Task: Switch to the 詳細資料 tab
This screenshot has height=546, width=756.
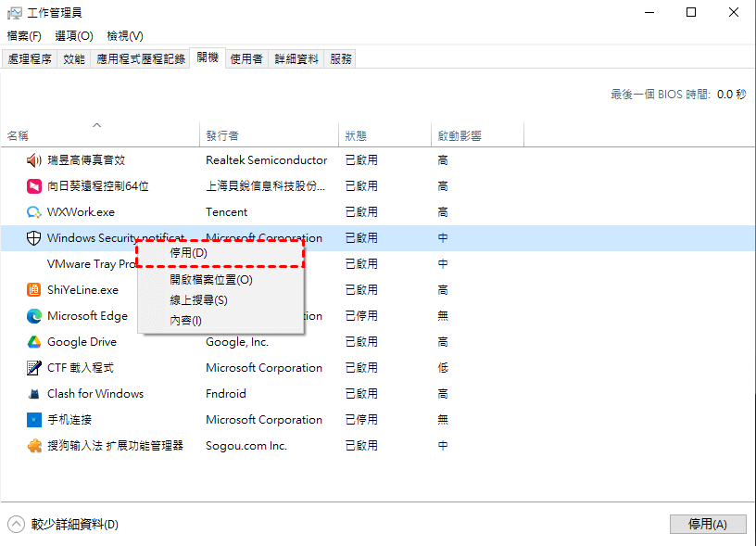Action: tap(296, 58)
